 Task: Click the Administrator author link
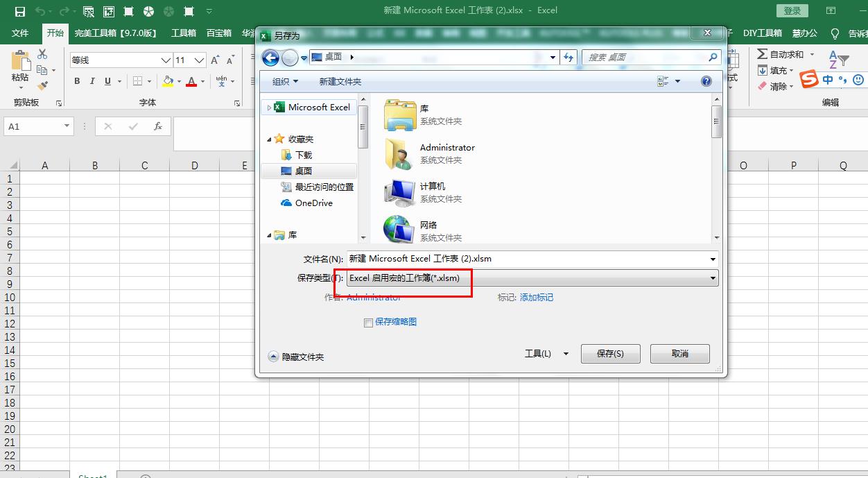pyautogui.click(x=373, y=297)
